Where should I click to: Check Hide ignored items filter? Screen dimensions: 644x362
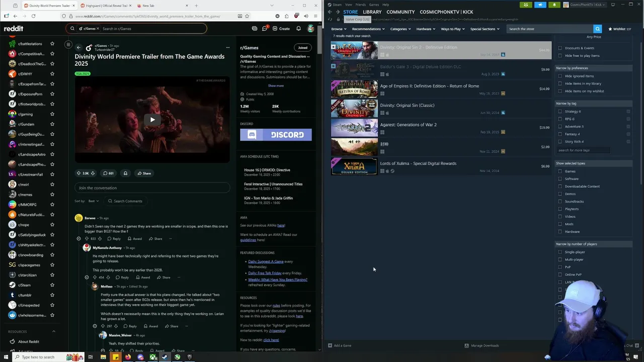560,76
